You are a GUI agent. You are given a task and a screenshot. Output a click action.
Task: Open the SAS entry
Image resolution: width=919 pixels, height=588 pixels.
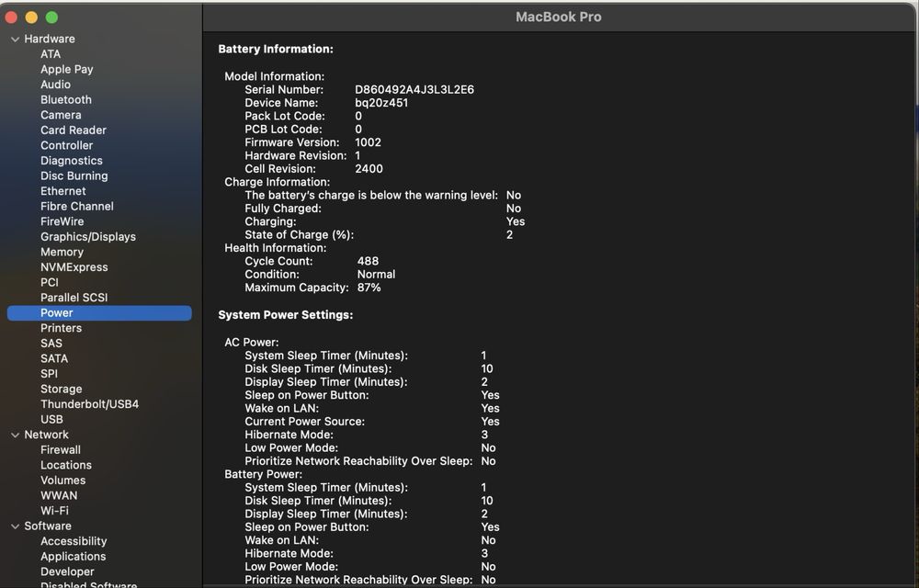[51, 344]
